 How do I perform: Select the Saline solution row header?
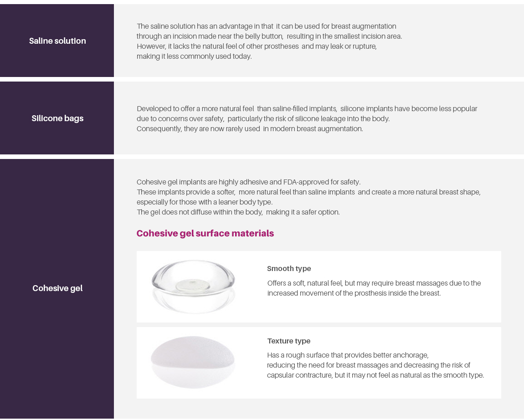(x=57, y=41)
